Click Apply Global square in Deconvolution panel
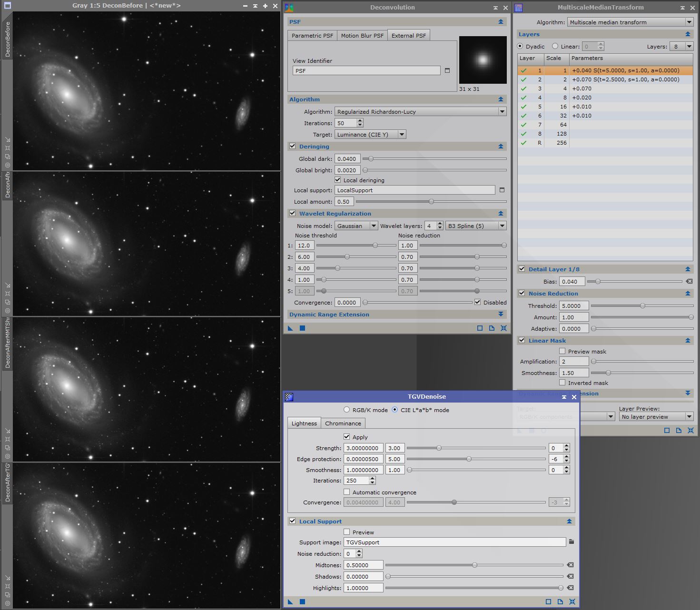700x610 pixels. (x=302, y=328)
